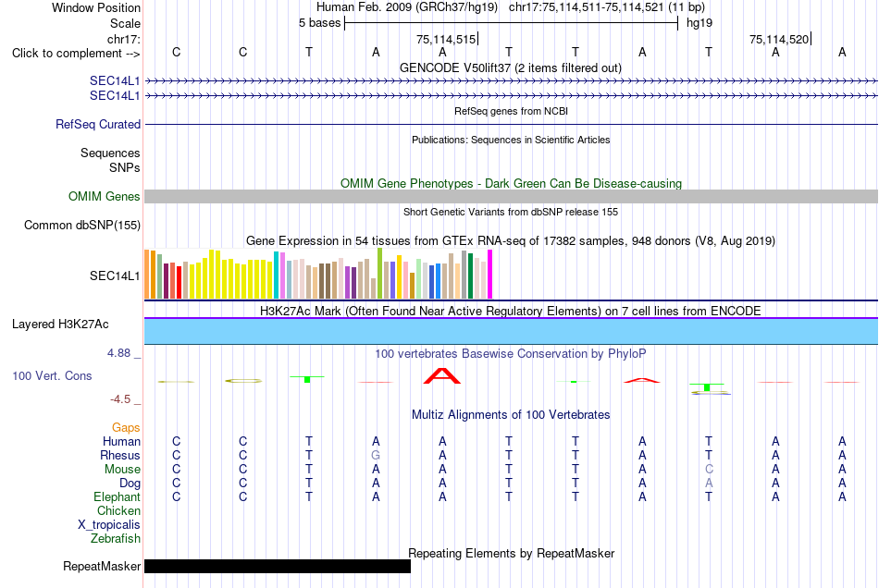
Task: Open 'Publications: Sequences in Scientific Articles' title
Action: (x=511, y=140)
